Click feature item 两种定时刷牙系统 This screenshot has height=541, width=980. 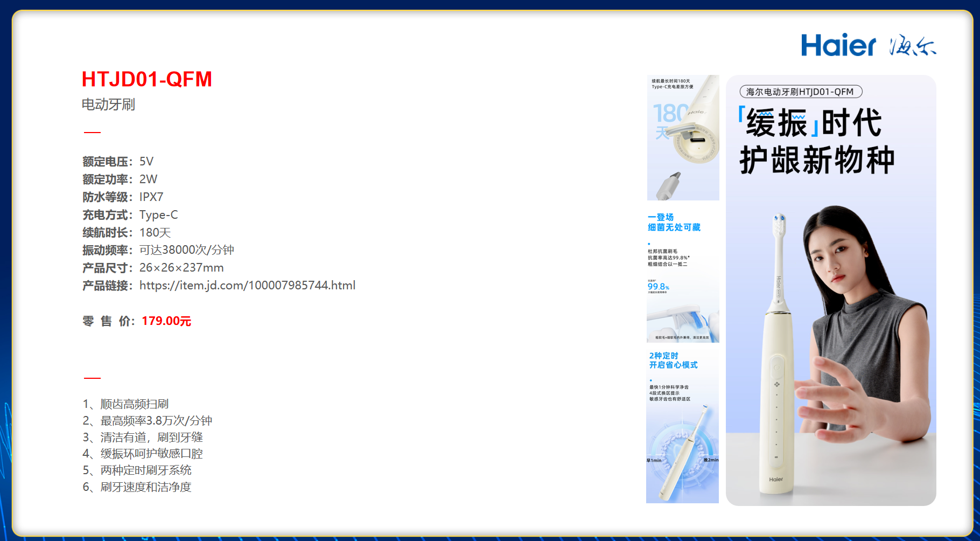145,470
